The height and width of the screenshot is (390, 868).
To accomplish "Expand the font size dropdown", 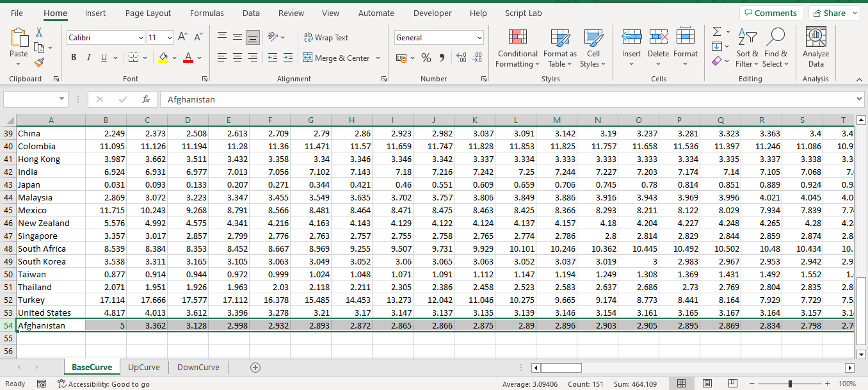I will [x=170, y=38].
